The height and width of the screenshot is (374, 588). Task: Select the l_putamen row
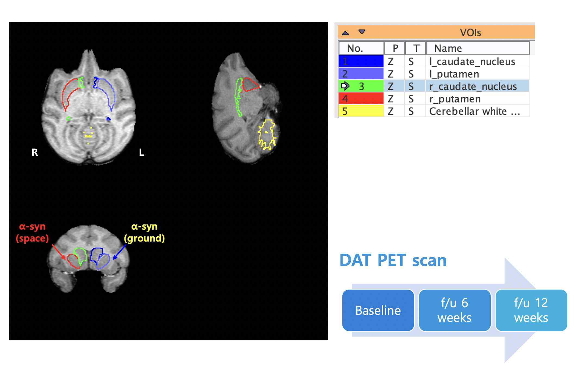(x=434, y=74)
